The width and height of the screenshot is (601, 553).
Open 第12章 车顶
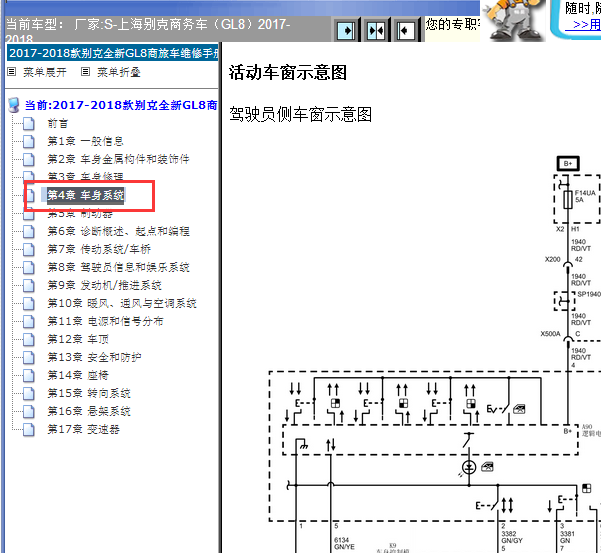click(x=78, y=339)
